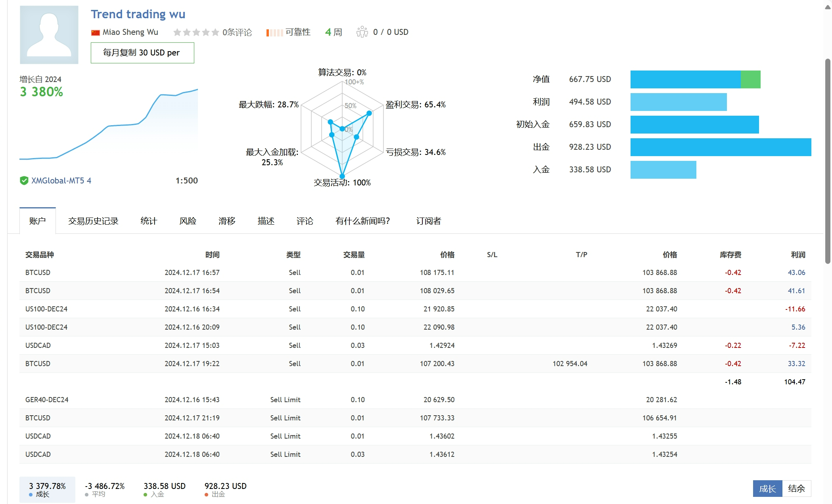Screen dimensions: 832x504
Task: Click the green verified shield beside XMGlobal-MT5 4
Action: tap(24, 180)
